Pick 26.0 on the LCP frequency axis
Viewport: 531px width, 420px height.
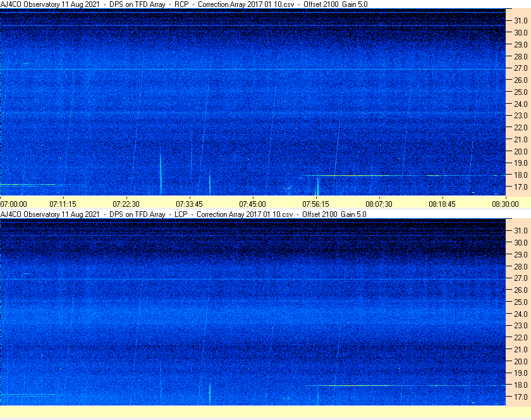coord(521,290)
